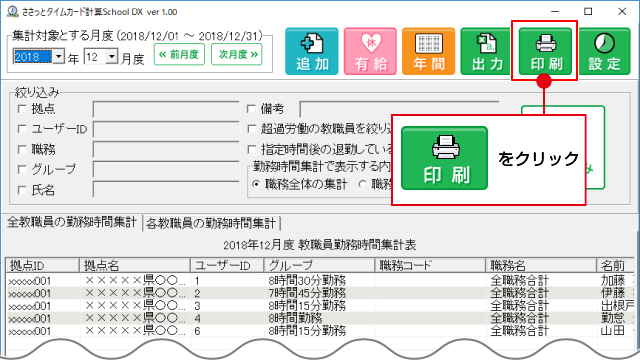Image resolution: width=640 pixels, height=364 pixels.
Task: Open the 設定 settings button
Action: (x=604, y=51)
